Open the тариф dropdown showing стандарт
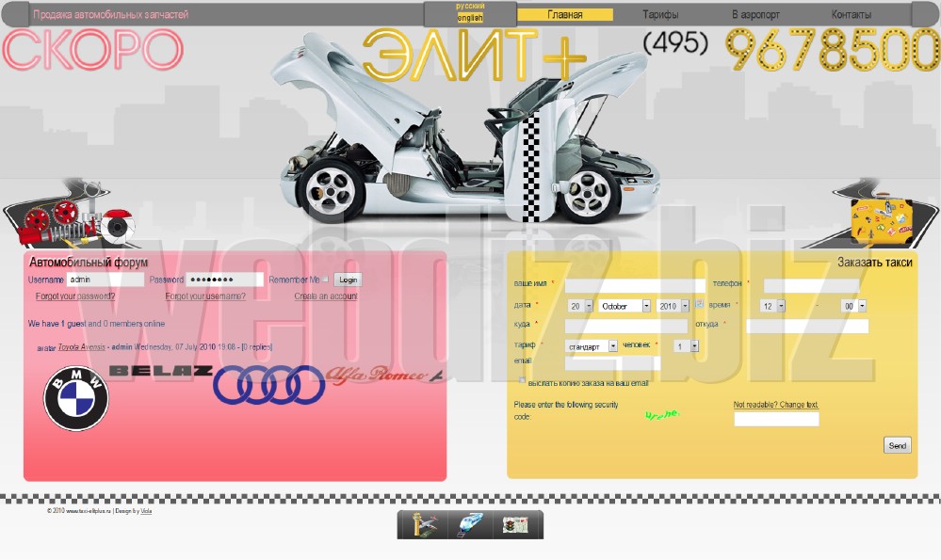Viewport: 941px width, 560px height. click(x=592, y=346)
